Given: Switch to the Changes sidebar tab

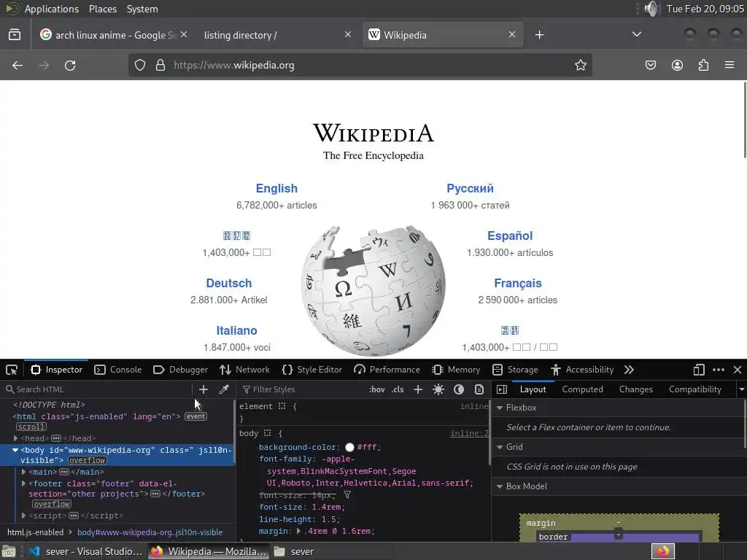Looking at the screenshot, I should (636, 389).
